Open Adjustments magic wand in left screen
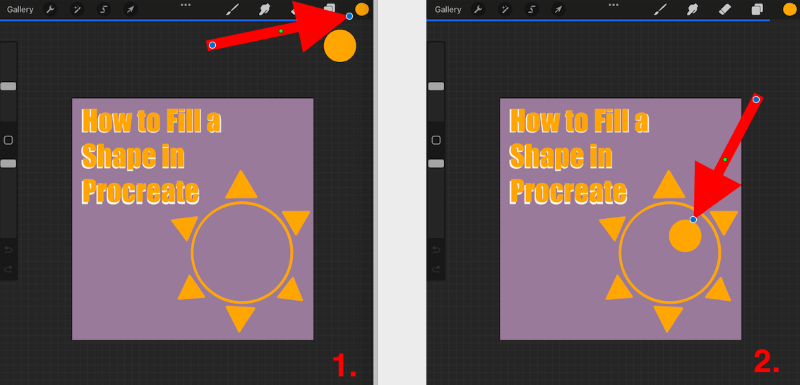The width and height of the screenshot is (800, 385). pyautogui.click(x=77, y=10)
